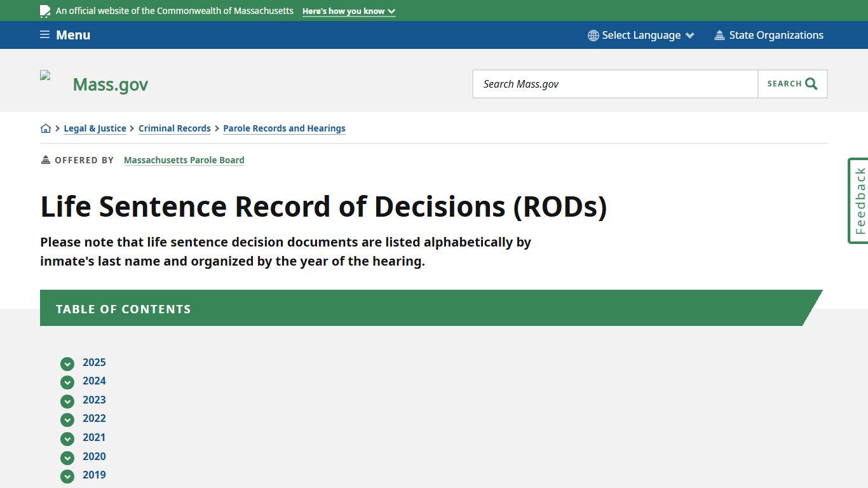Visit the Massachusetts Parole Board page
The height and width of the screenshot is (488, 868).
pos(184,159)
